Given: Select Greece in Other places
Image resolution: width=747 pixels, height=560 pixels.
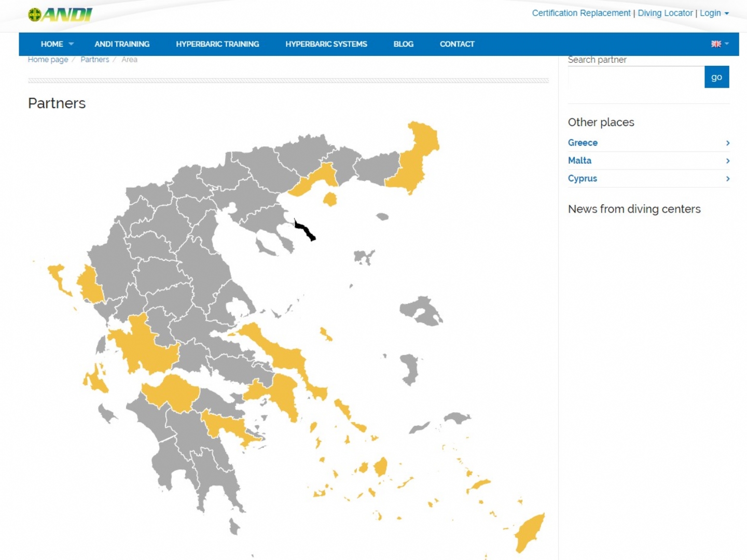Looking at the screenshot, I should pos(583,143).
